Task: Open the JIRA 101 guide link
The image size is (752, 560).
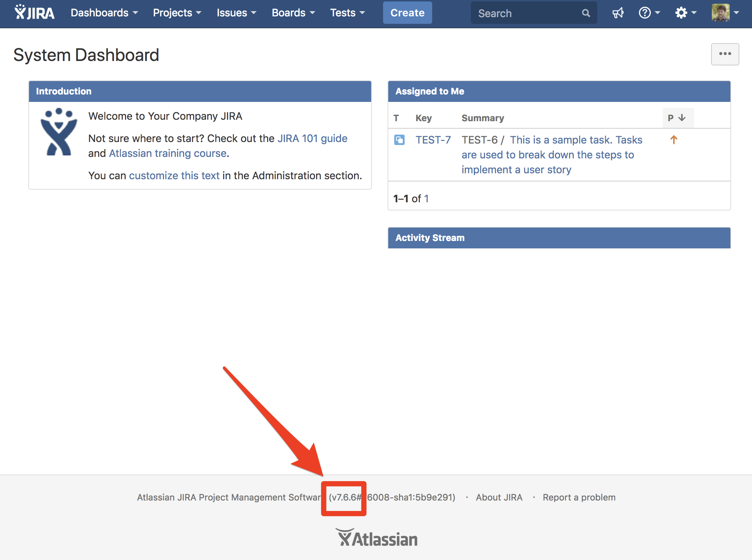Action: point(312,138)
